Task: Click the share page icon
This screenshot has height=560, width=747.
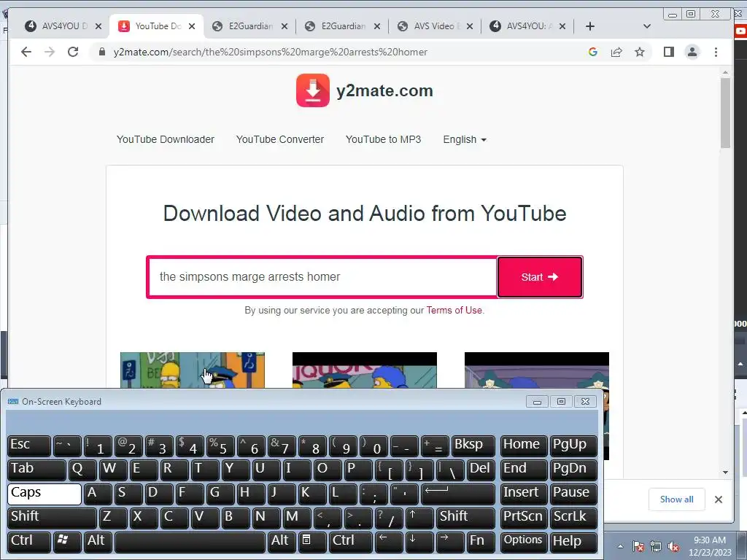Action: click(616, 52)
